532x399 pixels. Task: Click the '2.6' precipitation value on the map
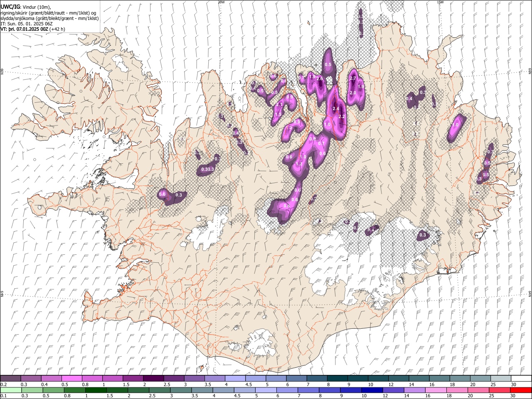click(320, 79)
